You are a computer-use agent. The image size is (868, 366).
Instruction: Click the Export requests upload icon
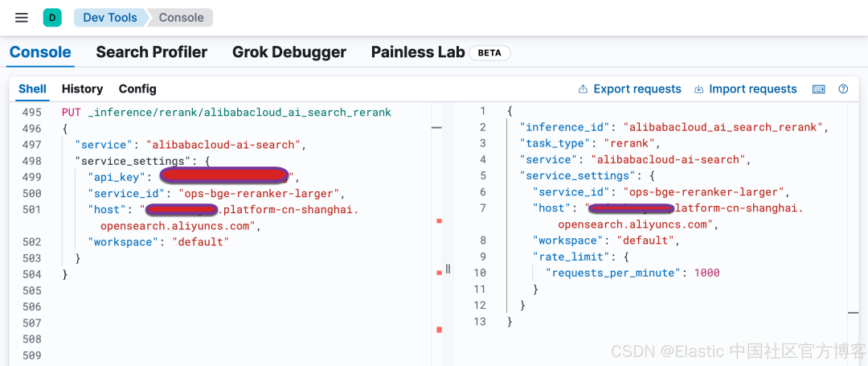583,89
